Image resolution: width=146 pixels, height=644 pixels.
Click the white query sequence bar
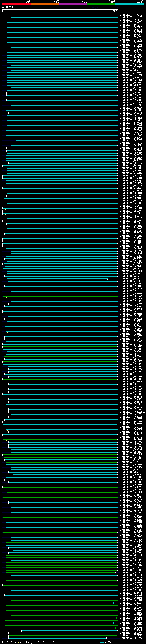[x=60, y=9]
